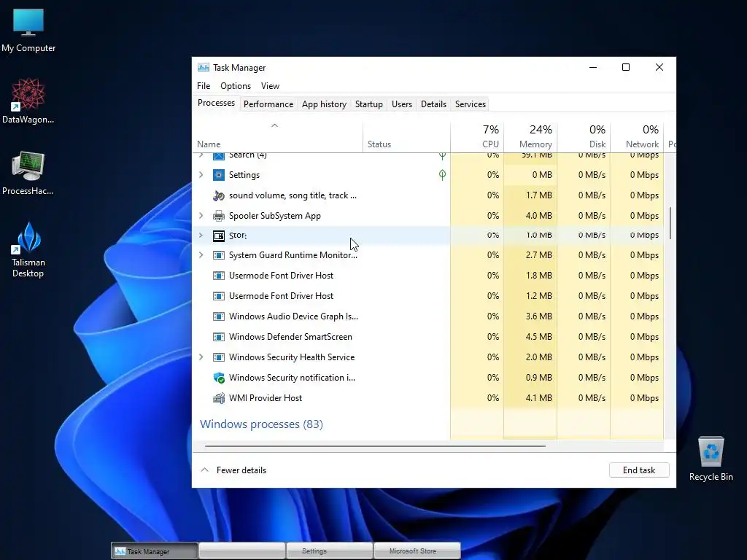Sort by the Status column header
The image size is (747, 560).
(x=406, y=137)
